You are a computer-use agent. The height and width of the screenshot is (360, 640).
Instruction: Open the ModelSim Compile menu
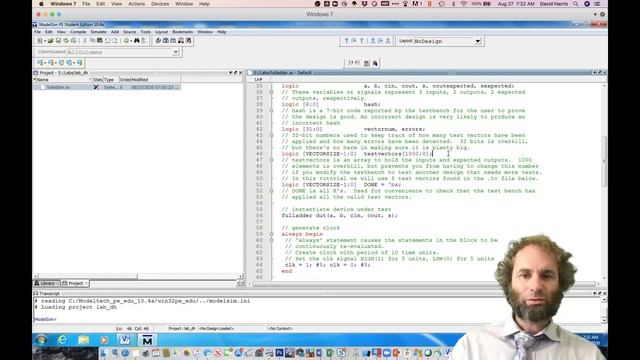78,32
